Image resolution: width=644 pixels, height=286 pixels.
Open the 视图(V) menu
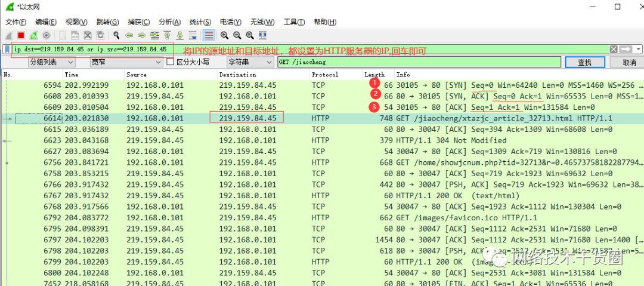(x=76, y=22)
